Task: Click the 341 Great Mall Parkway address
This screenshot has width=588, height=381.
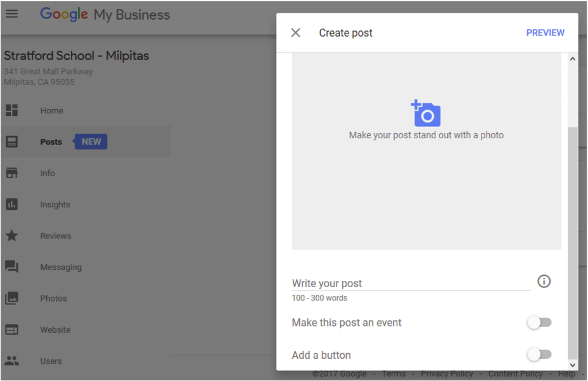Action: coord(48,72)
